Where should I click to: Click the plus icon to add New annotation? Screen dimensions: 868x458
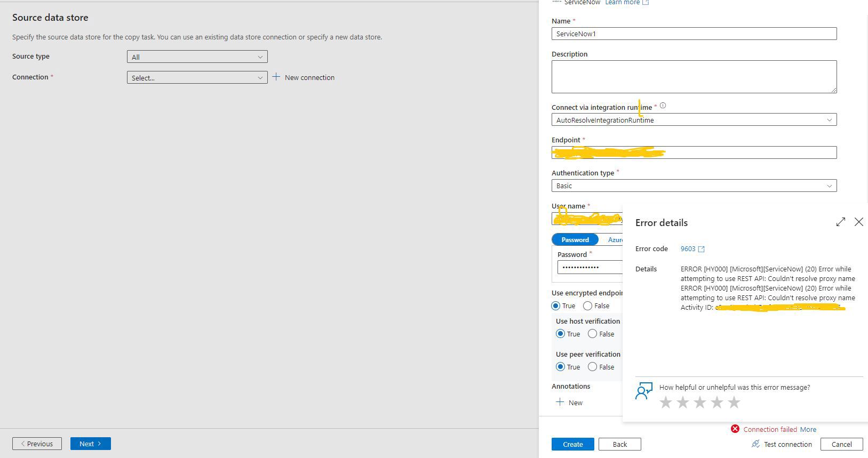560,402
